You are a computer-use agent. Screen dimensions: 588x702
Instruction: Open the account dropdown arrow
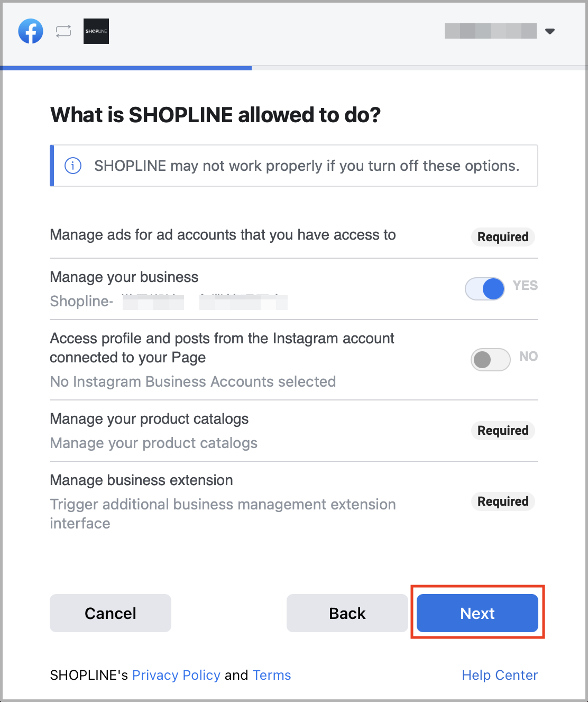click(x=550, y=31)
